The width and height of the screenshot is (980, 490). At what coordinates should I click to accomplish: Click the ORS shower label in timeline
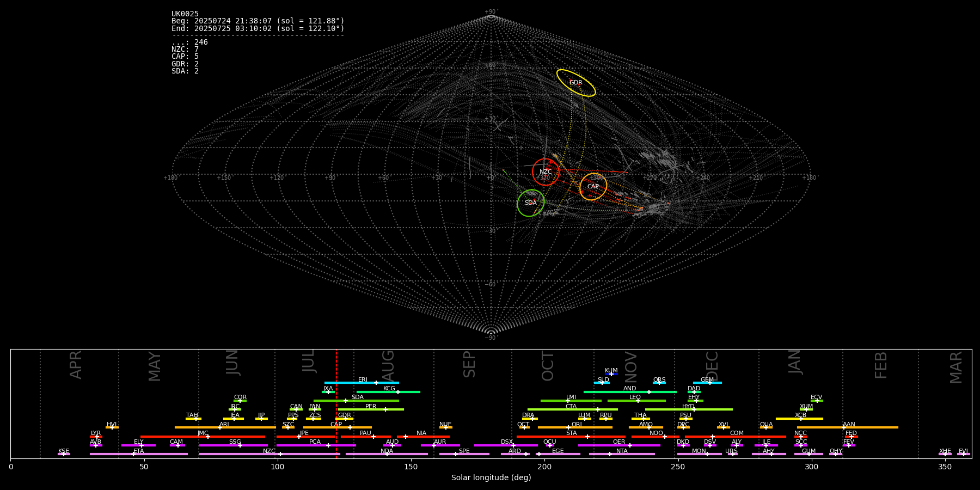coord(659,380)
